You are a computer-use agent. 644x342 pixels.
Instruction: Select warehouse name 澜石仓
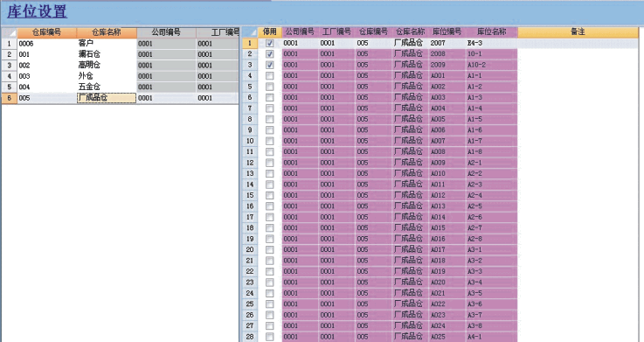click(107, 54)
